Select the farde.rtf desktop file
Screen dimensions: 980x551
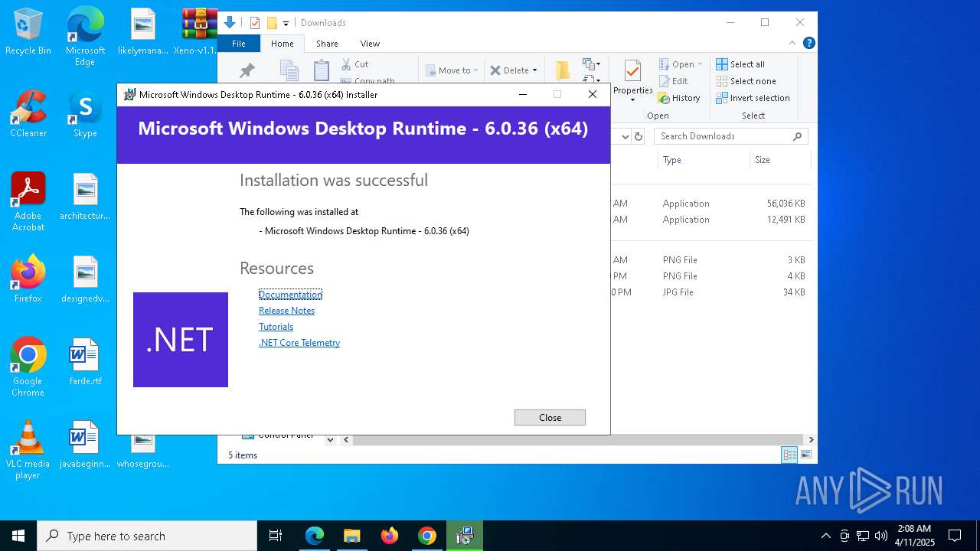tap(85, 362)
